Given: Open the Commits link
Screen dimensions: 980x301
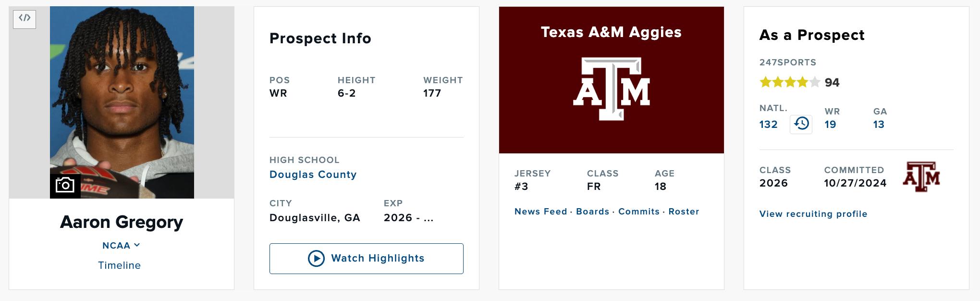Looking at the screenshot, I should (x=638, y=212).
